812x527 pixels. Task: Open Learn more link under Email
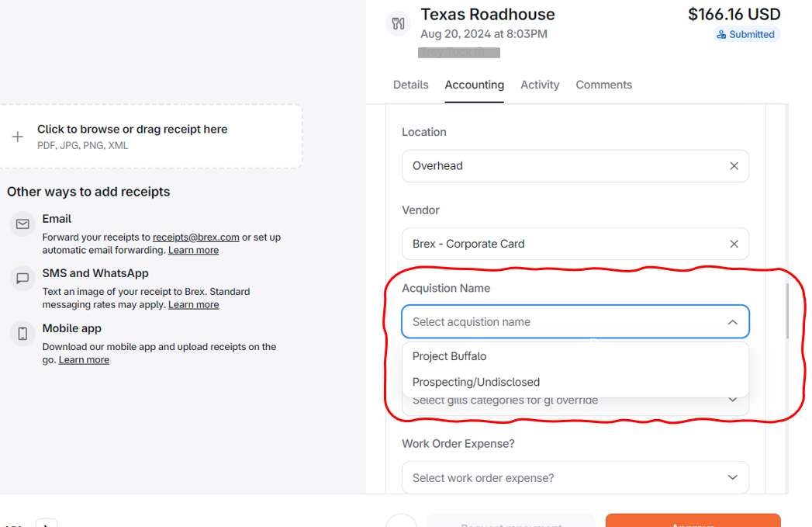coord(193,250)
